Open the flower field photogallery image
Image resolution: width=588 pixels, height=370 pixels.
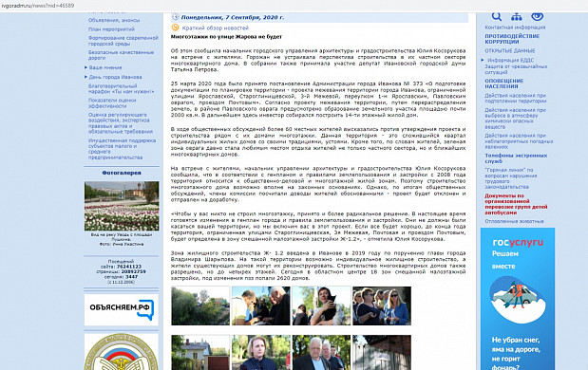[x=122, y=206]
